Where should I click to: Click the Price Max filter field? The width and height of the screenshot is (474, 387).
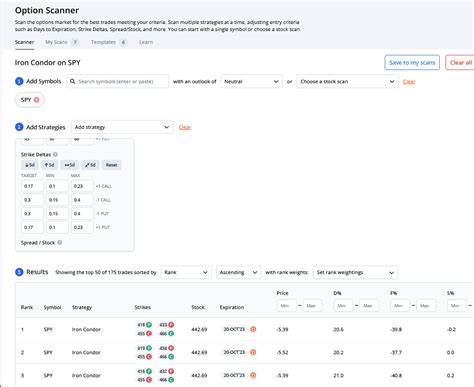tap(313, 305)
